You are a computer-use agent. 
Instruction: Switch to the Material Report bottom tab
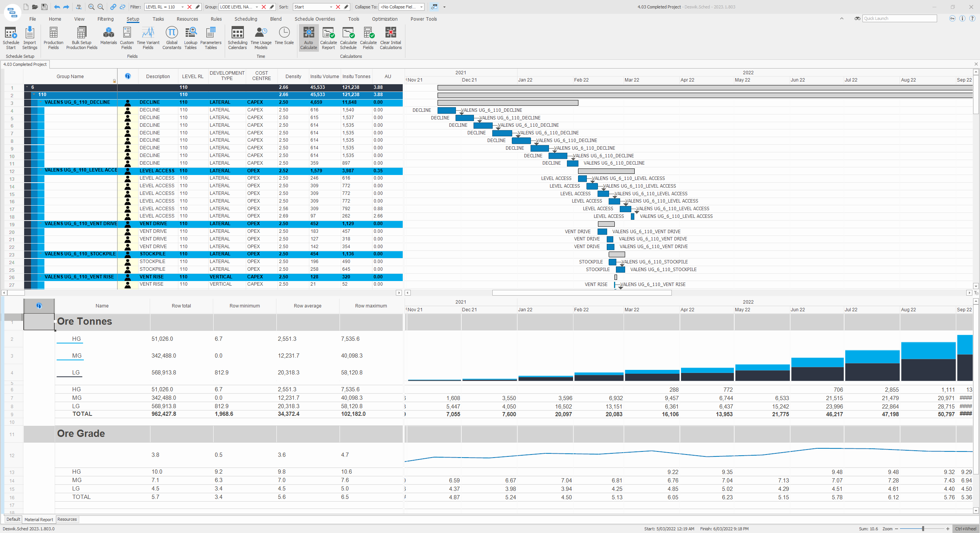coord(39,520)
